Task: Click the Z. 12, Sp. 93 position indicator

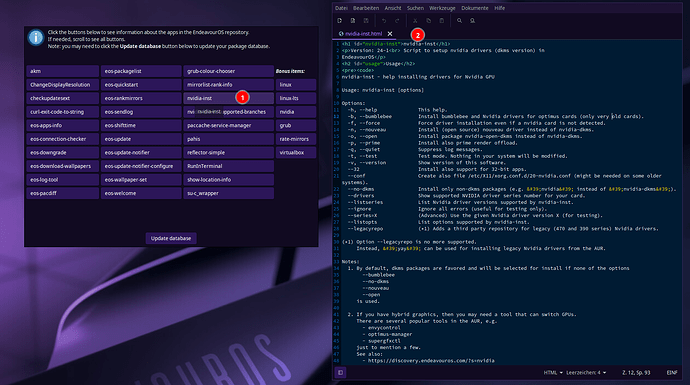Action: [x=636, y=373]
